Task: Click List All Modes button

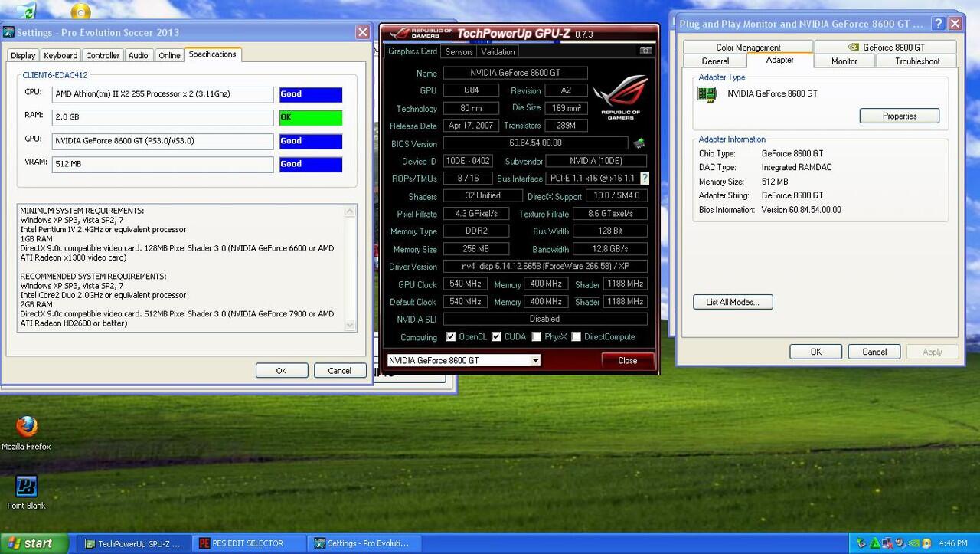Action: pyautogui.click(x=733, y=302)
